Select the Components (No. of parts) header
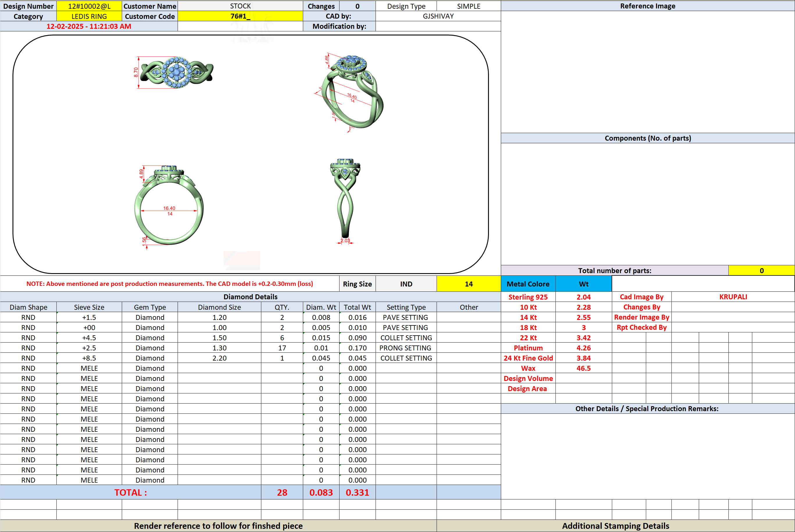 [648, 138]
